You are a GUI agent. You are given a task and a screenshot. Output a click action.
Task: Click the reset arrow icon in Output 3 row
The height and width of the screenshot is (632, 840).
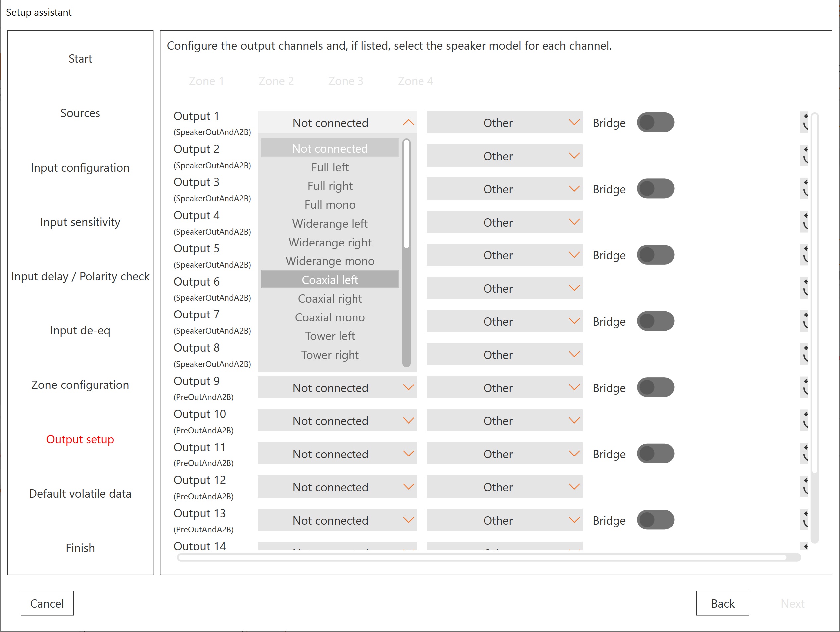click(804, 189)
